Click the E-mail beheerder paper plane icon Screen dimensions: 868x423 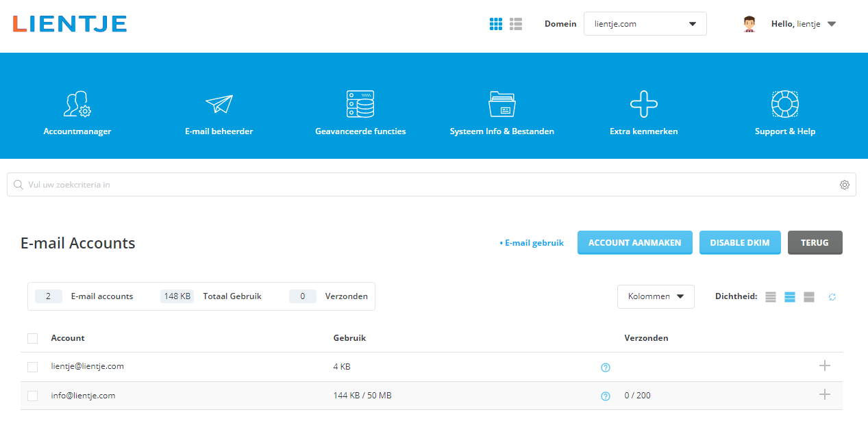click(x=219, y=105)
